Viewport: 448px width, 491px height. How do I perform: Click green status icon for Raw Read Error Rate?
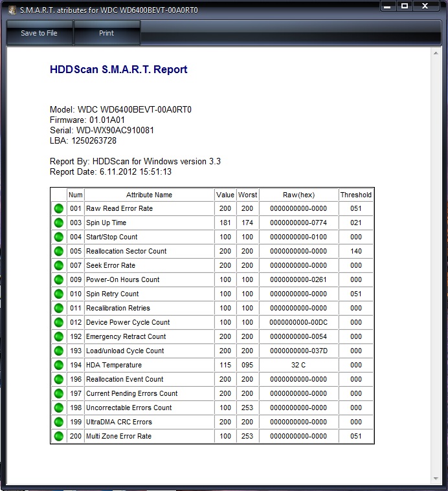[58, 208]
